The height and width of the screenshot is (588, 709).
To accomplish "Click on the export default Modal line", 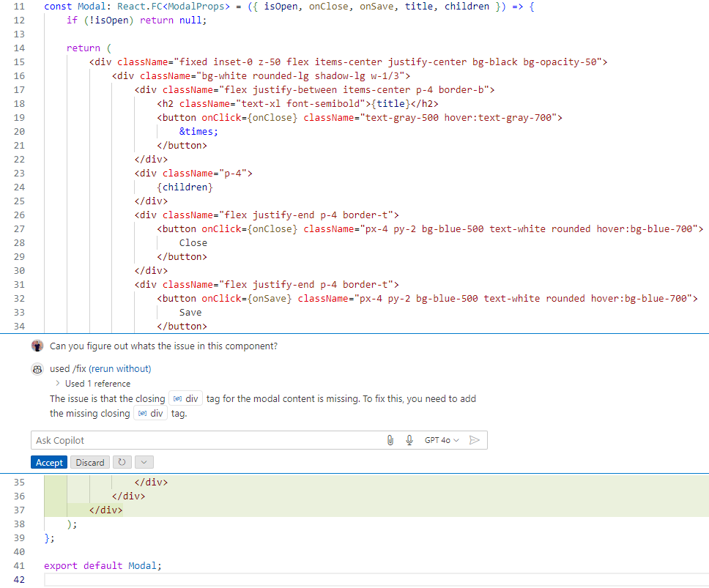I will (x=103, y=566).
